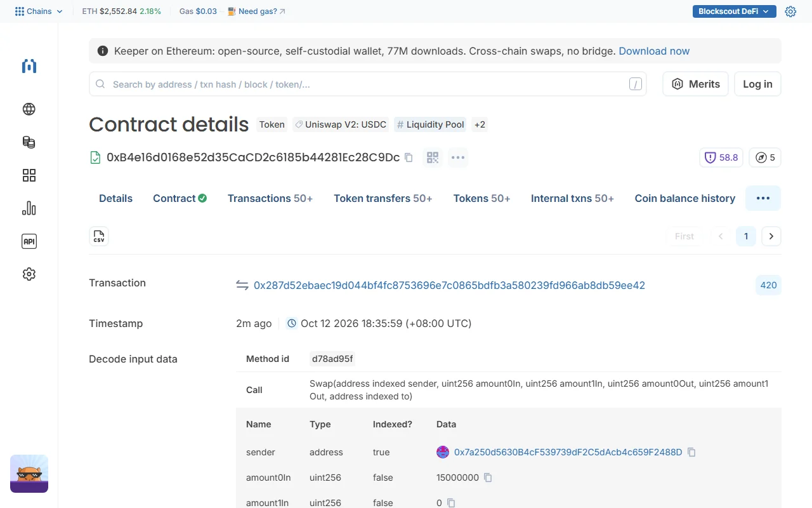The height and width of the screenshot is (508, 812).
Task: Open sender address 0x7a250d56… link
Action: (x=568, y=452)
